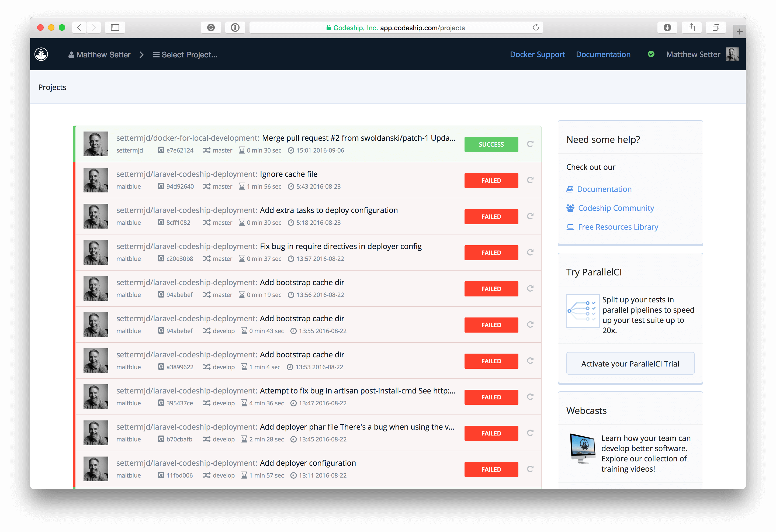
Task: Open Documentation in the header navigation
Action: point(603,54)
